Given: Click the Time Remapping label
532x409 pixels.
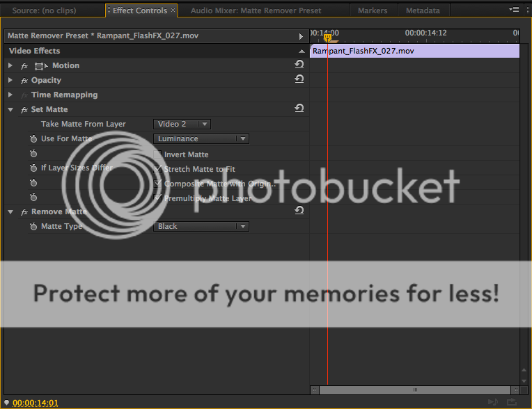Looking at the screenshot, I should [65, 95].
